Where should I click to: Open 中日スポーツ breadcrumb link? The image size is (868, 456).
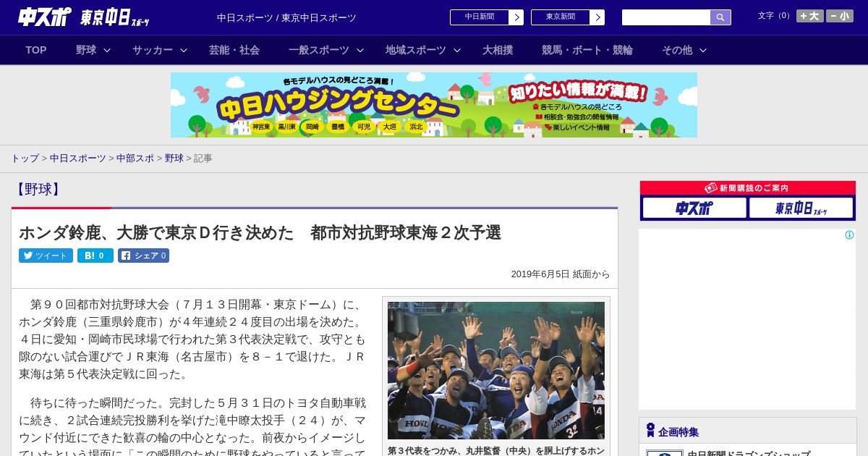pos(78,158)
